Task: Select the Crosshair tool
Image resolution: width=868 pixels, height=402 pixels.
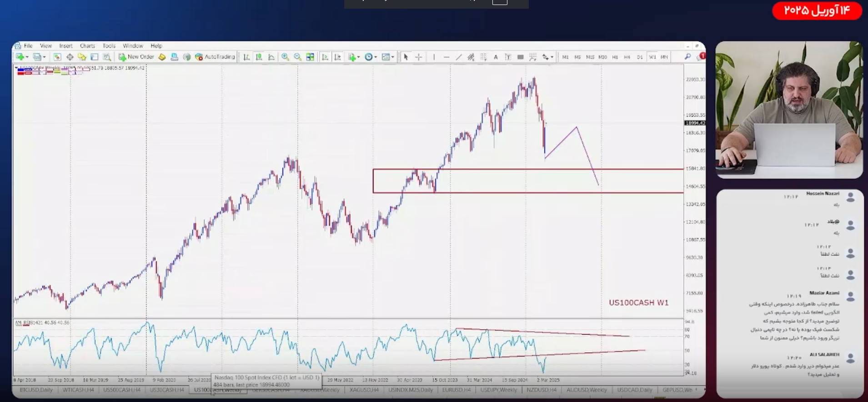Action: [x=419, y=57]
